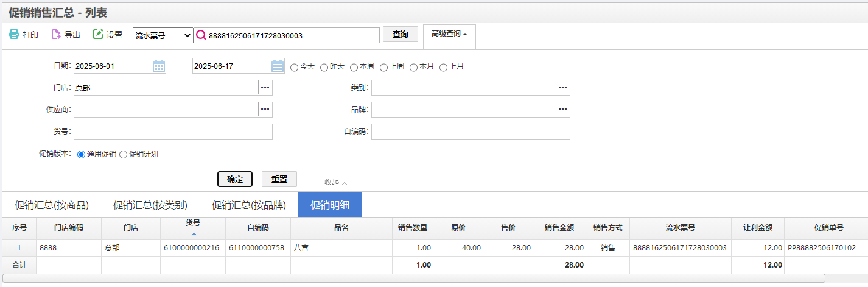The width and height of the screenshot is (868, 287).
Task: Click the 重置 reset button
Action: point(279,179)
